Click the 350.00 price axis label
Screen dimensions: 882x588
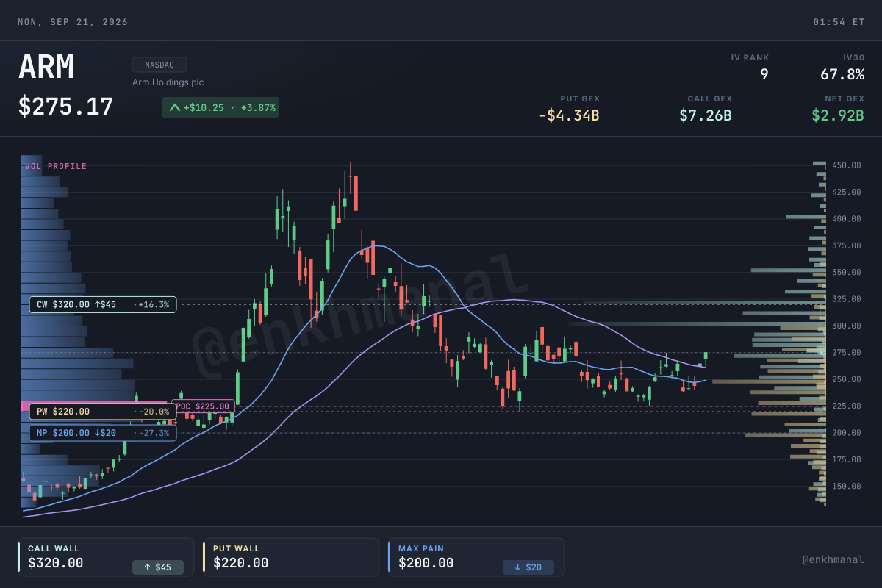846,272
